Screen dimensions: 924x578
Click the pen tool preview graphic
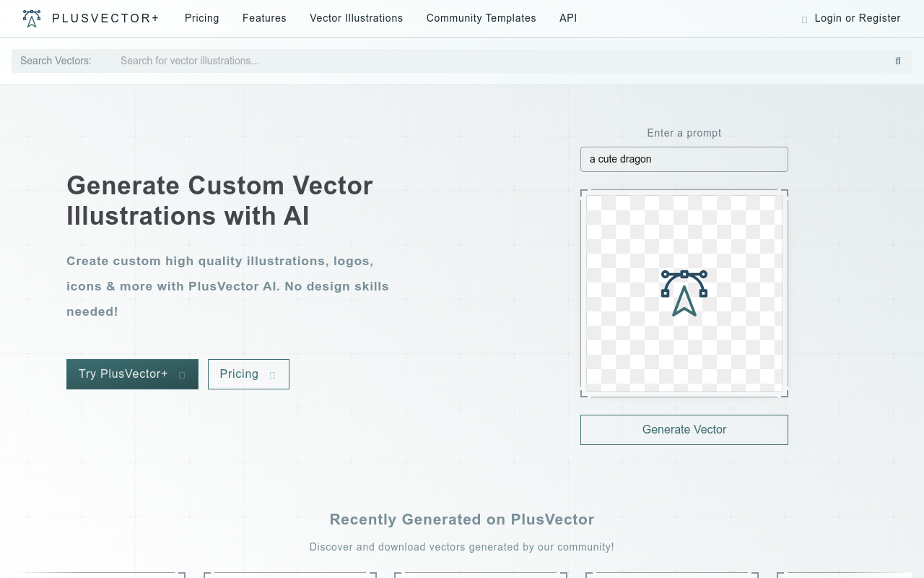click(x=684, y=293)
